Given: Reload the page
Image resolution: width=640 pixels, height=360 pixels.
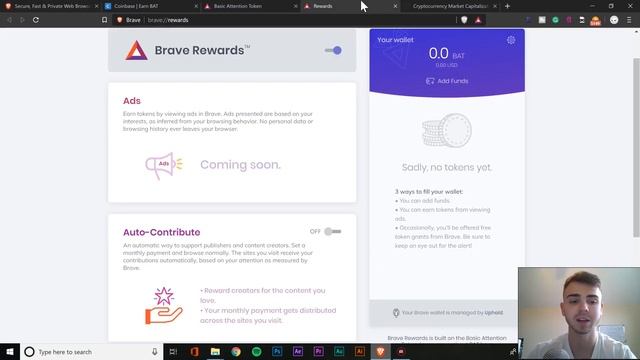Looking at the screenshot, I should [x=36, y=20].
